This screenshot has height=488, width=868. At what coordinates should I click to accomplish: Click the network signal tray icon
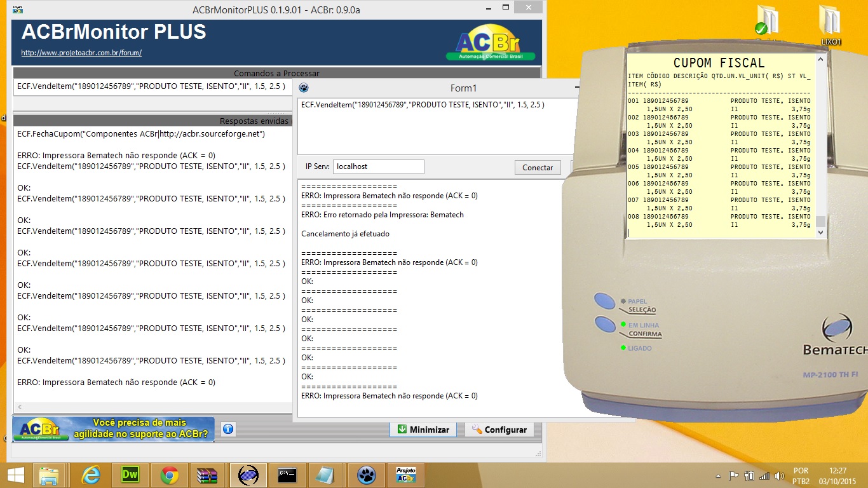[764, 475]
